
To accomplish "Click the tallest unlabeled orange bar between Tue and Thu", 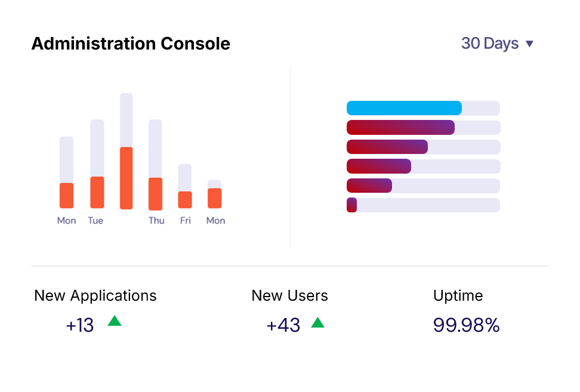I will (x=126, y=178).
